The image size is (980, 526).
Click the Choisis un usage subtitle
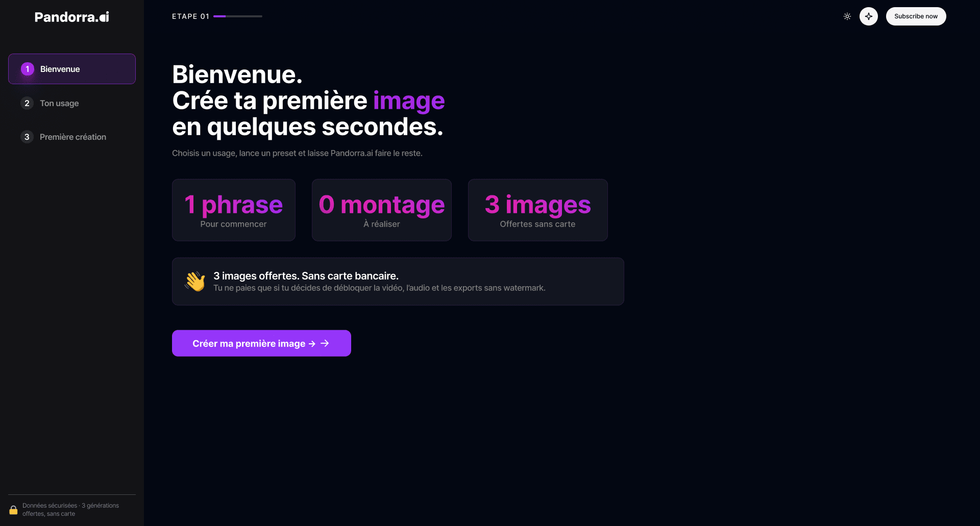[x=297, y=153]
